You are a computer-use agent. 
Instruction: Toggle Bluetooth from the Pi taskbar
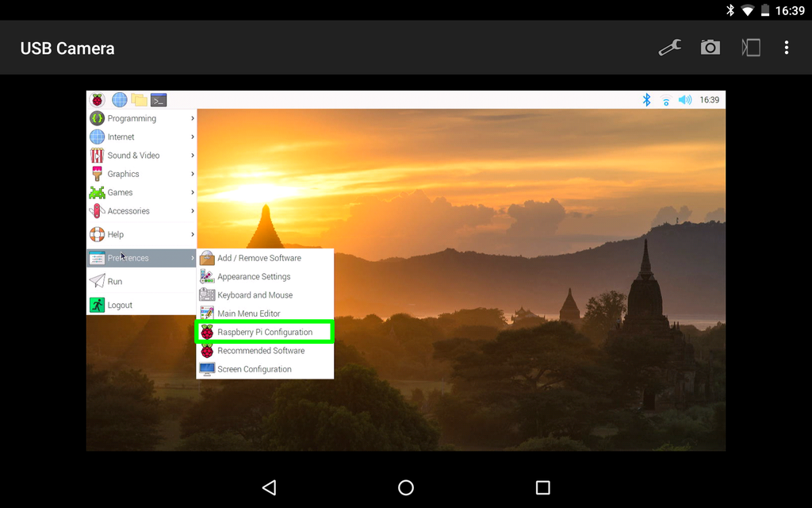pyautogui.click(x=645, y=99)
